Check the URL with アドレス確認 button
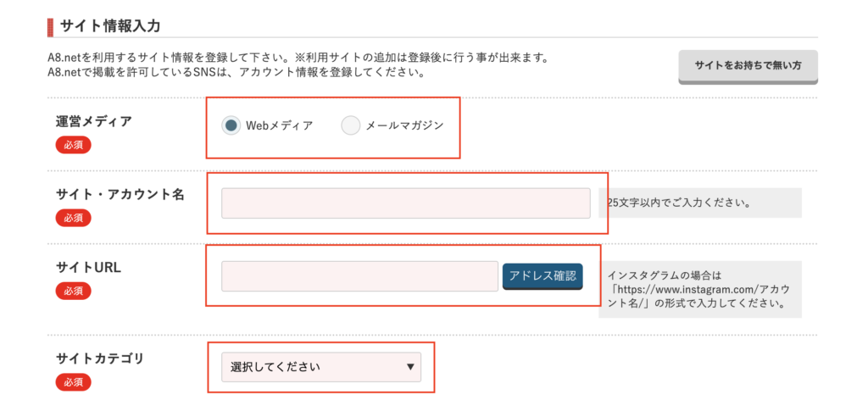The height and width of the screenshot is (400, 868). pyautogui.click(x=542, y=276)
